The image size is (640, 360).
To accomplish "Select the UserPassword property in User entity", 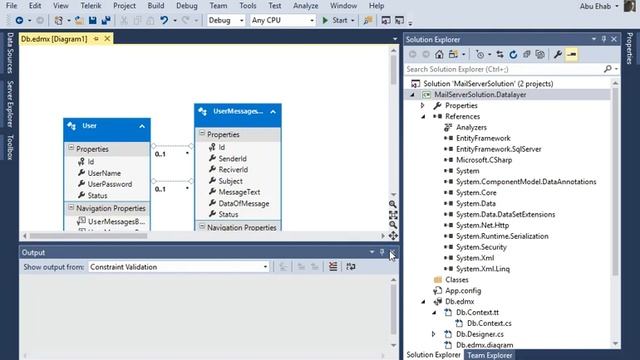I will click(x=110, y=184).
